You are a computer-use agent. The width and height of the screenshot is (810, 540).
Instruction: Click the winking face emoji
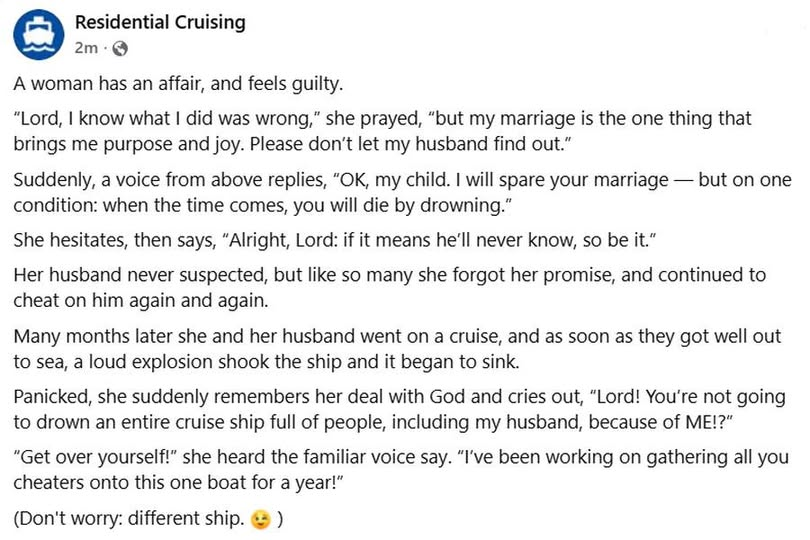(260, 520)
